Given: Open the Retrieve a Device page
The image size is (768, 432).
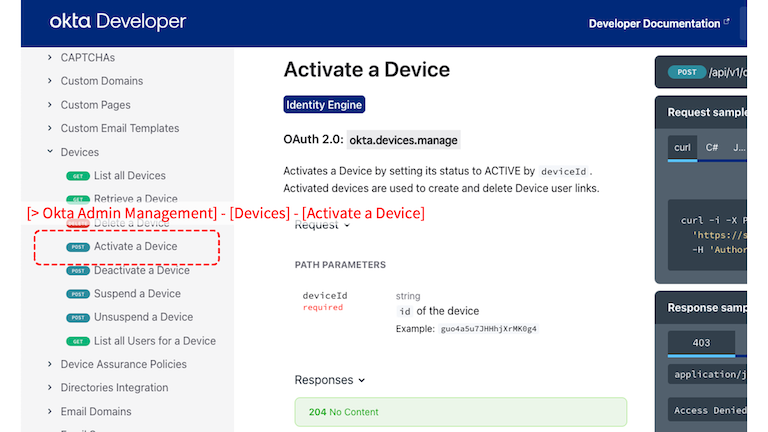Looking at the screenshot, I should [135, 199].
